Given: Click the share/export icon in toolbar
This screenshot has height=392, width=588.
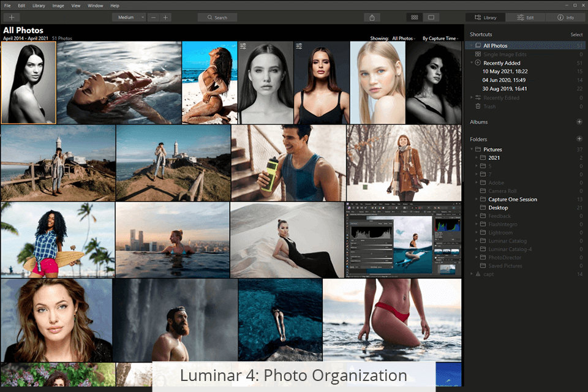Looking at the screenshot, I should [x=372, y=17].
